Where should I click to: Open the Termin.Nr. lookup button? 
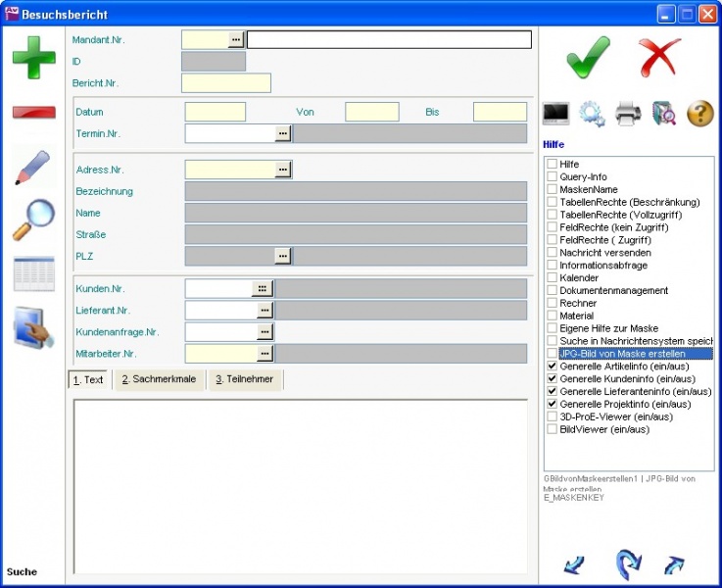[282, 133]
